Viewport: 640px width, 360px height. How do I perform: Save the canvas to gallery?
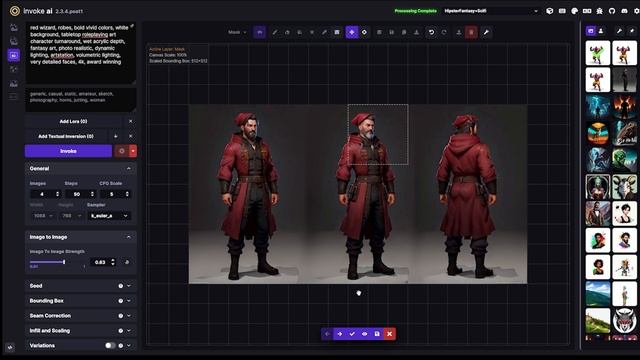tap(391, 32)
